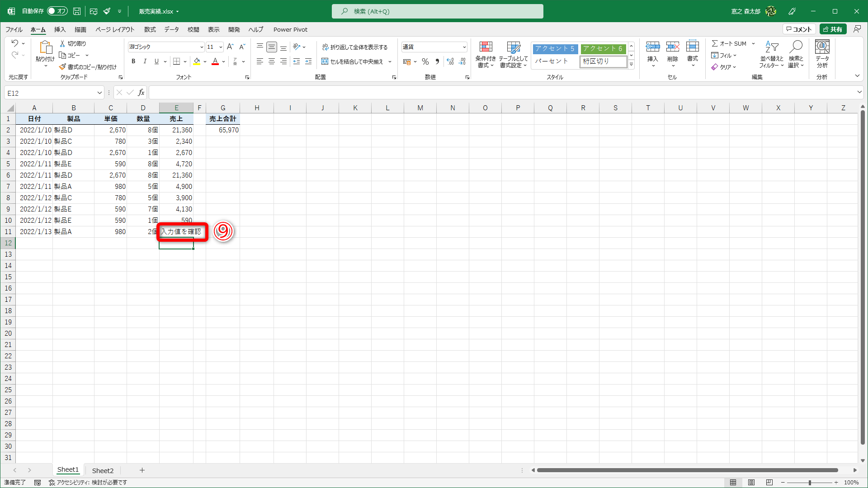Click the zoom slider handle
The height and width of the screenshot is (488, 868).
tap(809, 483)
